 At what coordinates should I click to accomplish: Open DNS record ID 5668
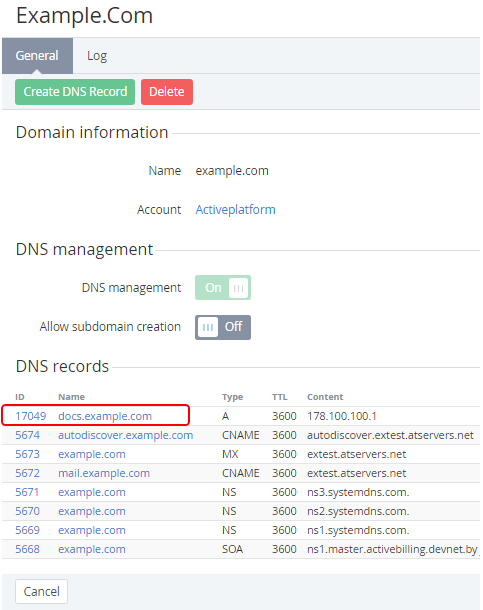click(28, 549)
